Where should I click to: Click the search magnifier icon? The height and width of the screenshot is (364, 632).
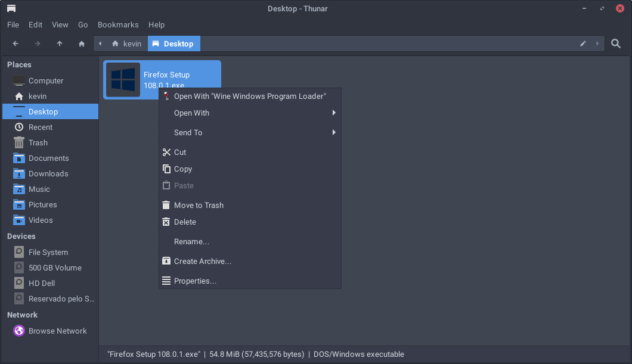click(x=615, y=43)
